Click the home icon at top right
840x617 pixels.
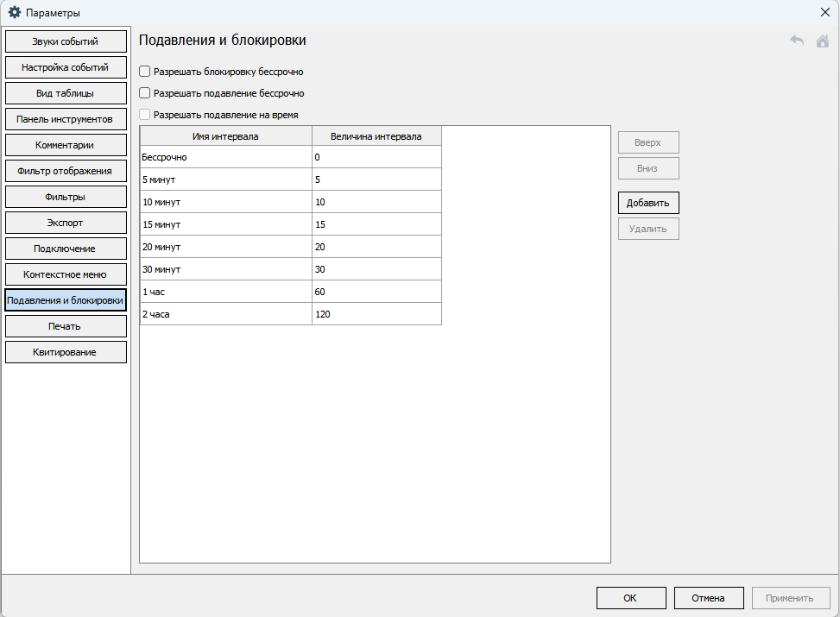tap(822, 41)
